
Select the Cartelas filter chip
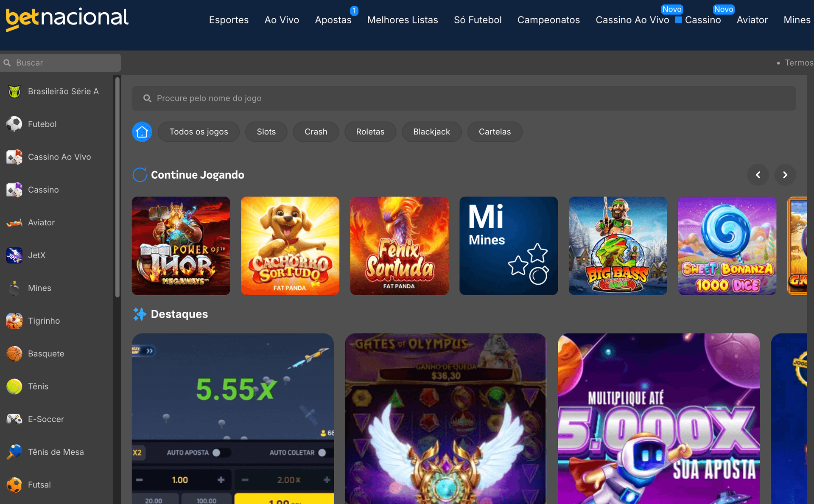495,132
